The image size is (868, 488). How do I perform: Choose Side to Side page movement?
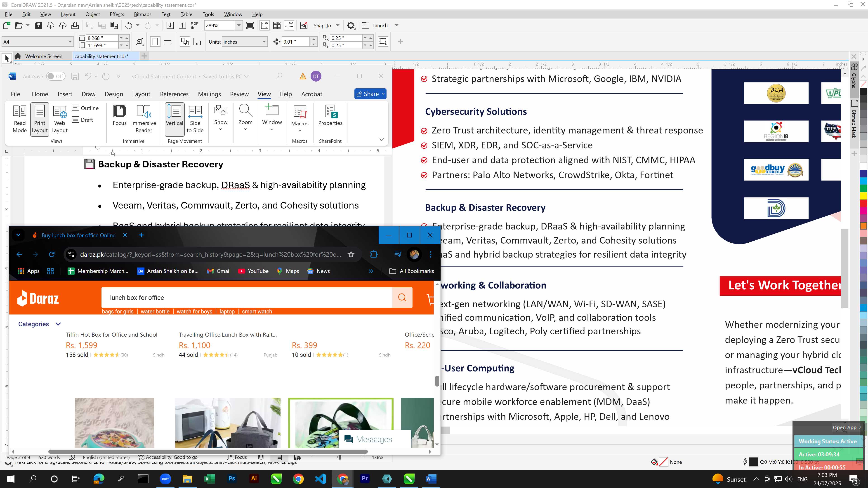195,119
